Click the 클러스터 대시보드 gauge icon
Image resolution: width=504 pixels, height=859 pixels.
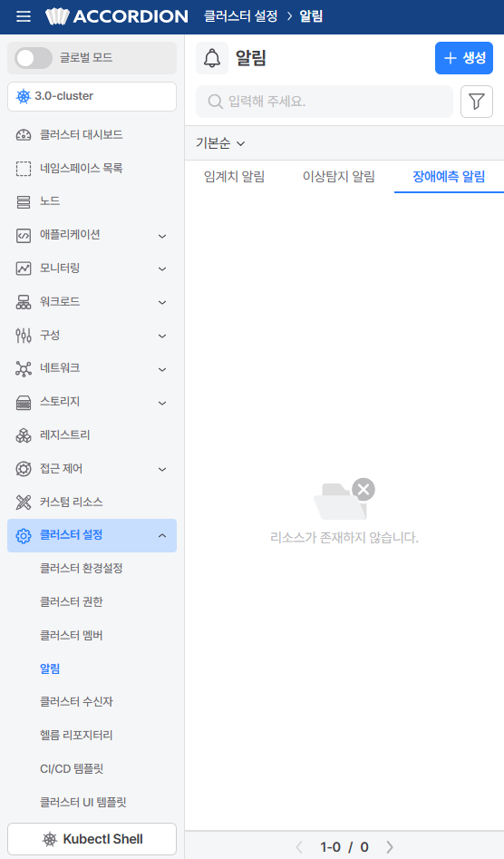[x=24, y=135]
